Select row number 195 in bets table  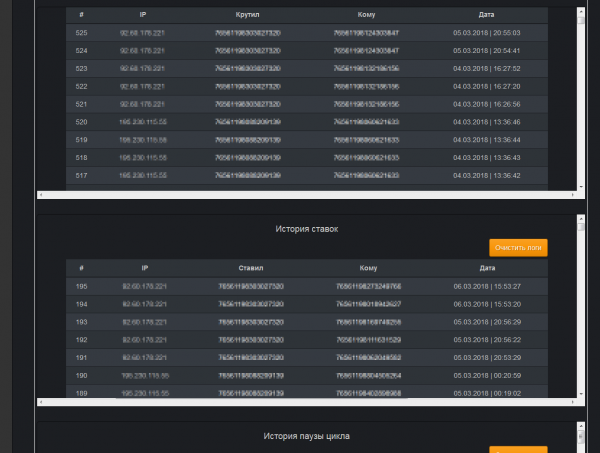(x=82, y=286)
